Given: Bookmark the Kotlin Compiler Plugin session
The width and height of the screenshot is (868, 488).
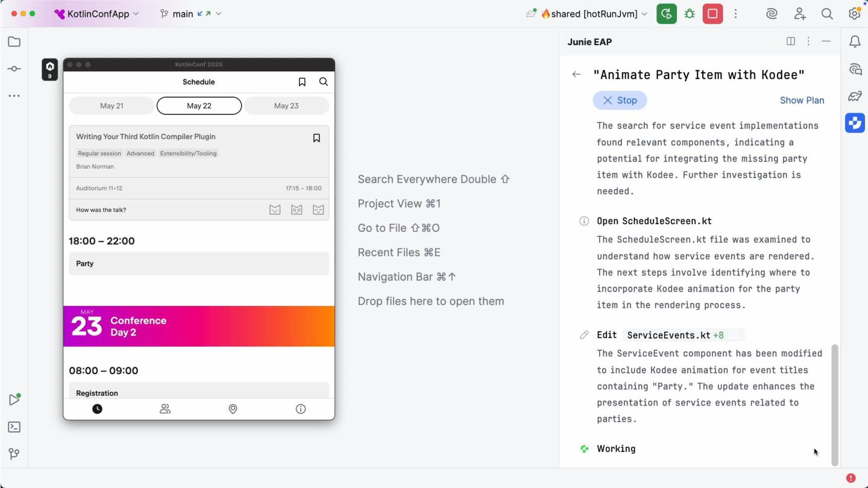Looking at the screenshot, I should click(316, 138).
